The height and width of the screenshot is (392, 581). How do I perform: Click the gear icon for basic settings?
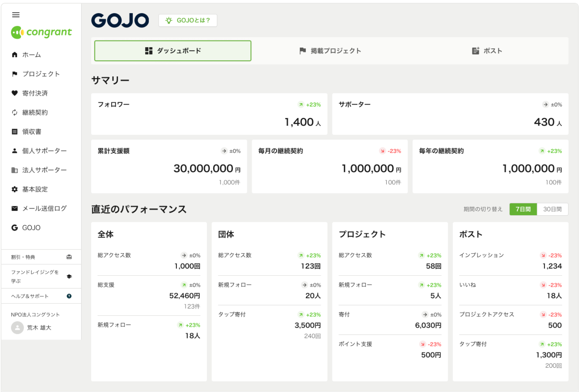click(x=15, y=189)
